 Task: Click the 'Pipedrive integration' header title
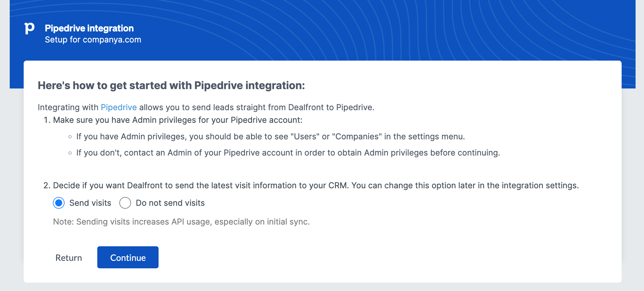(x=89, y=28)
